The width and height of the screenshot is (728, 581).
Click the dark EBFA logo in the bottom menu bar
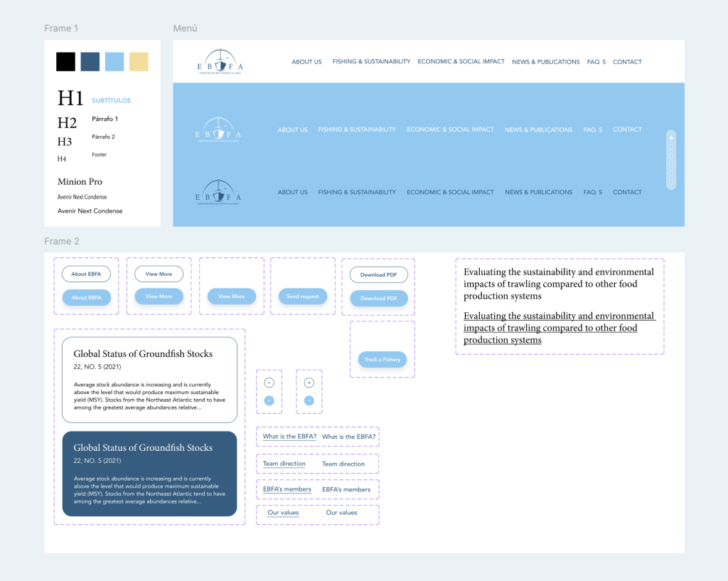220,192
